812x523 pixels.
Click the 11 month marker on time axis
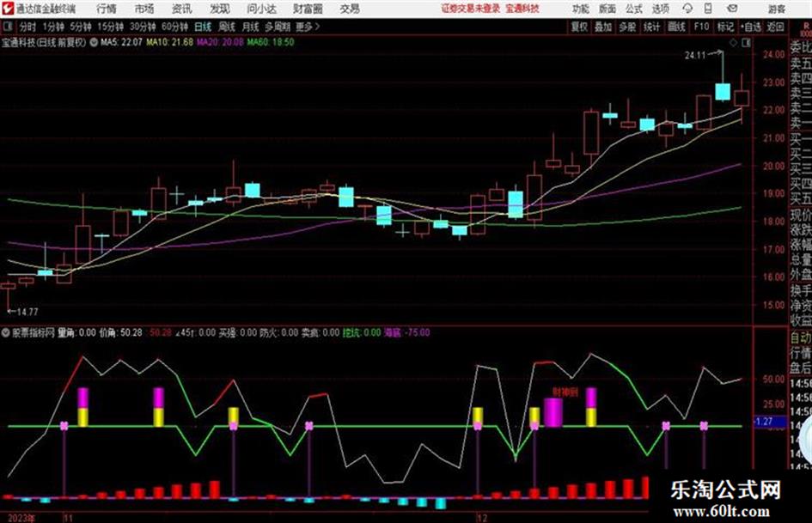coord(69,517)
